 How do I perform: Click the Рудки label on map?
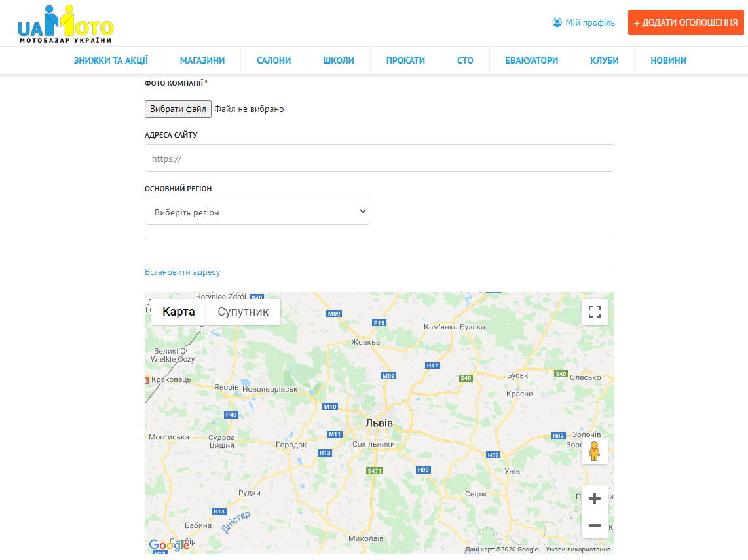pos(250,493)
